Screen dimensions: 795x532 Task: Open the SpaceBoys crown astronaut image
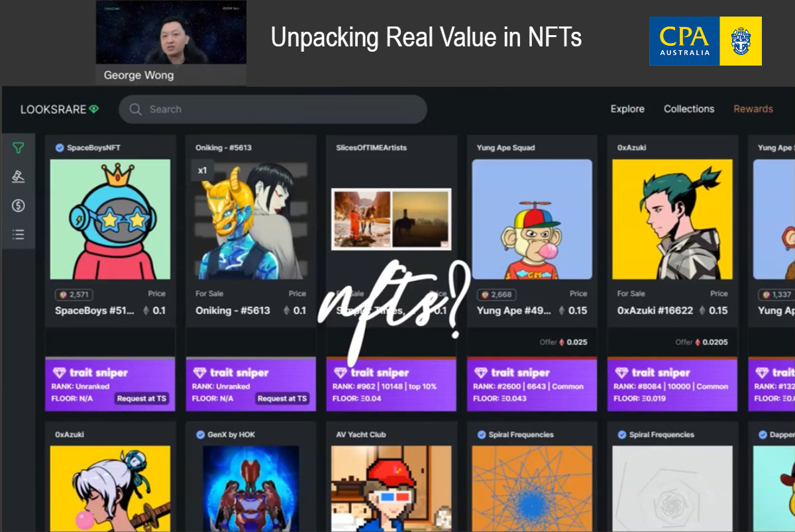tap(110, 219)
